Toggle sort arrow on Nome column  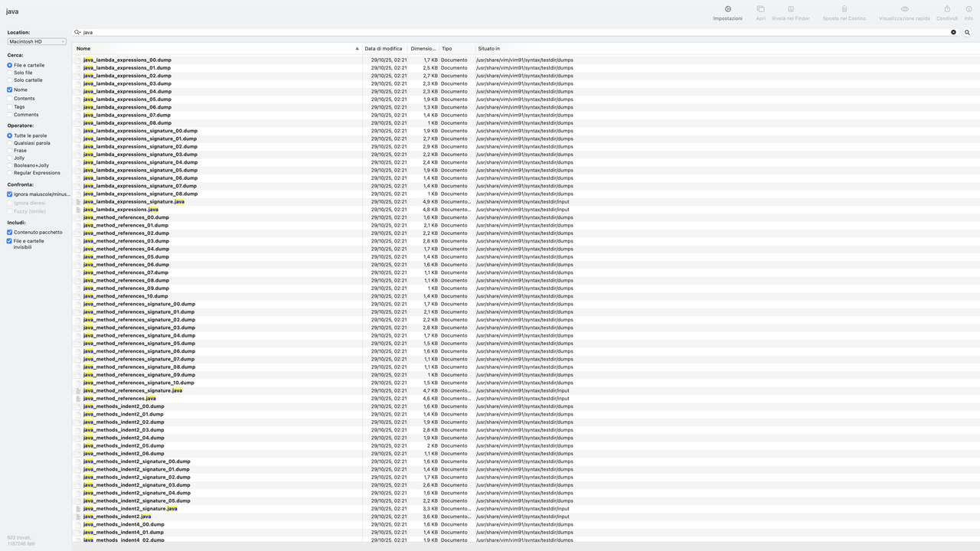[x=356, y=47]
